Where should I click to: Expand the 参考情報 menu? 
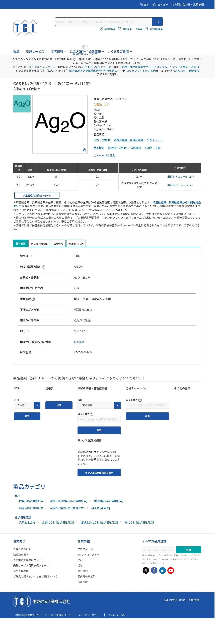coord(59,51)
